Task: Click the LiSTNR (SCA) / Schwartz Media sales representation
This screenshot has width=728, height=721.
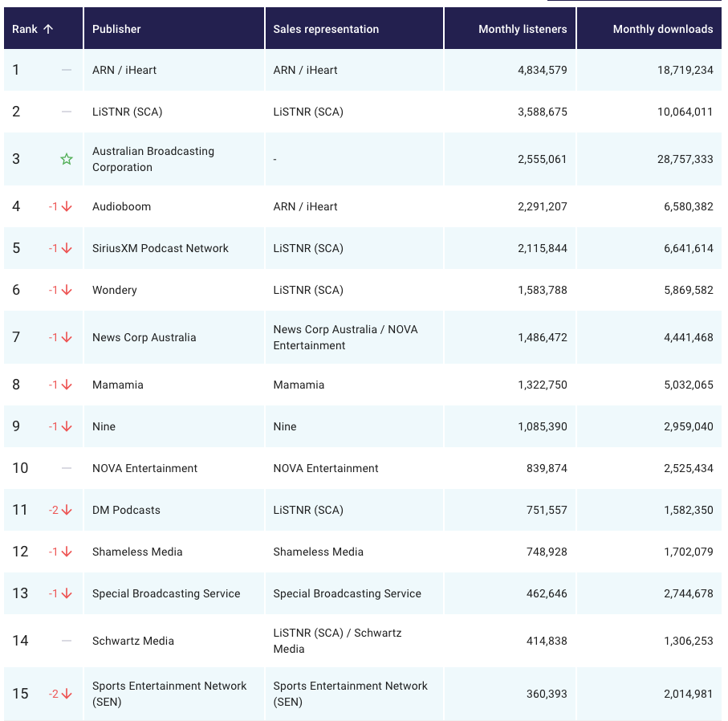Action: (338, 641)
